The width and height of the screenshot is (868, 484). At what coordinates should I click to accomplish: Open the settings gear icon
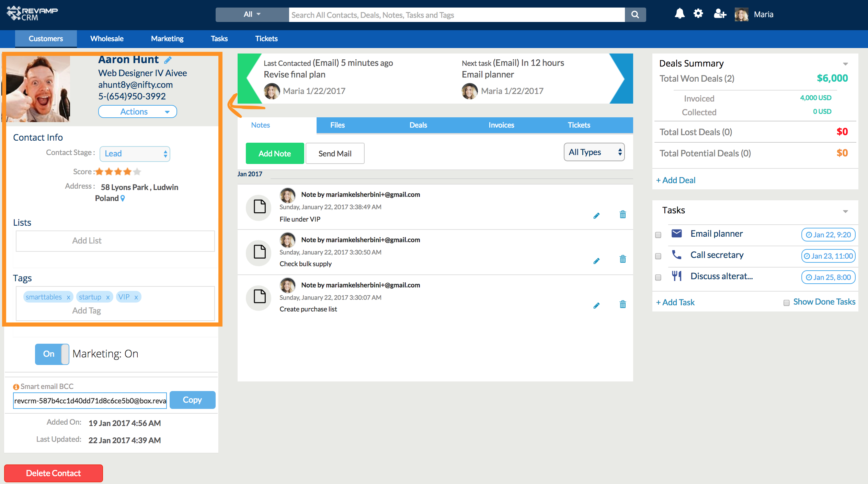click(x=698, y=14)
